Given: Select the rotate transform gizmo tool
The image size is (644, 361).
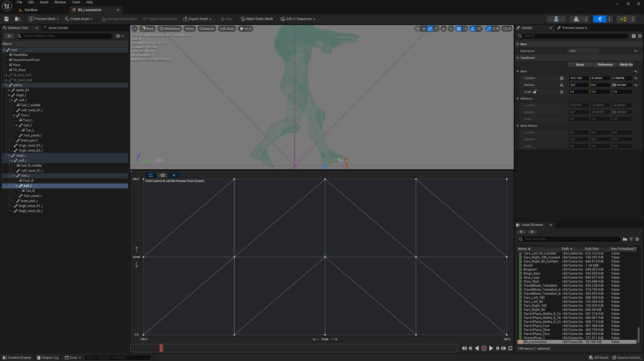Looking at the screenshot, I should [x=430, y=29].
